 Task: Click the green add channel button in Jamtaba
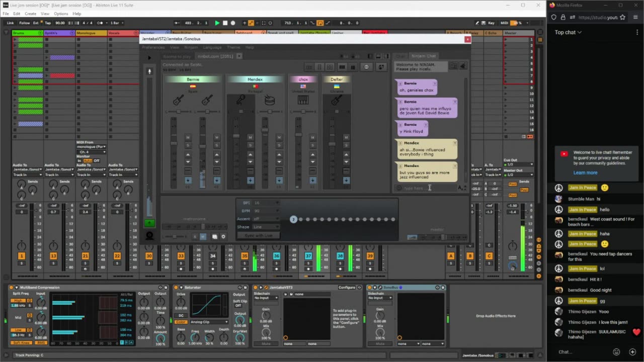coord(149,223)
